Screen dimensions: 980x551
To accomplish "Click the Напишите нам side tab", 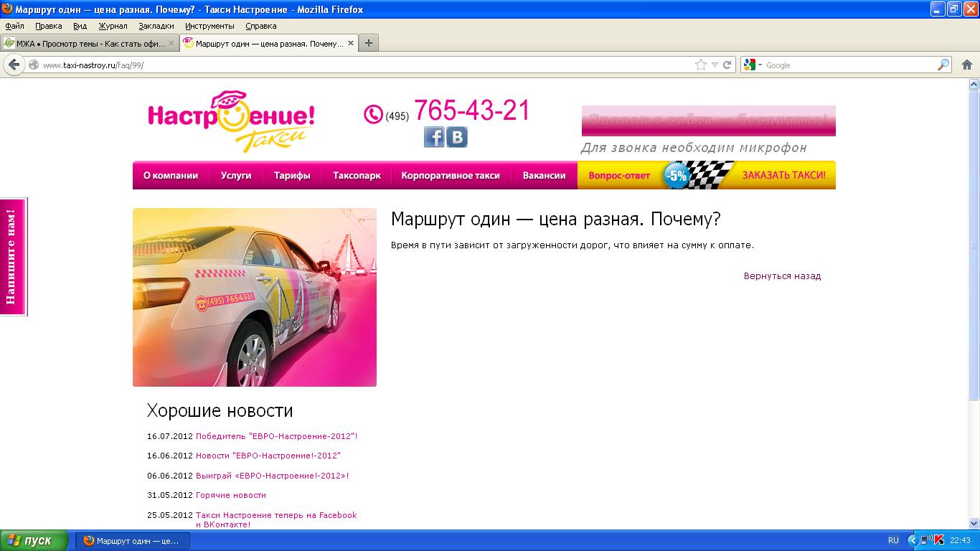I will click(x=12, y=256).
